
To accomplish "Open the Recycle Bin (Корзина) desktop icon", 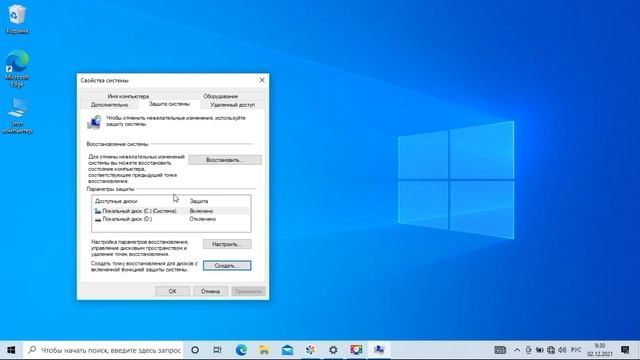I will (17, 19).
